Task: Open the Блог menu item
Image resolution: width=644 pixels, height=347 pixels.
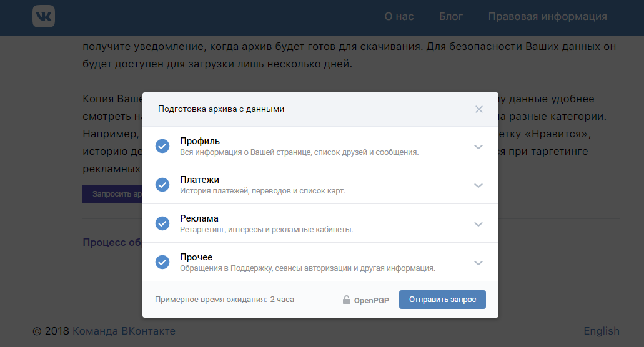Action: (x=450, y=16)
